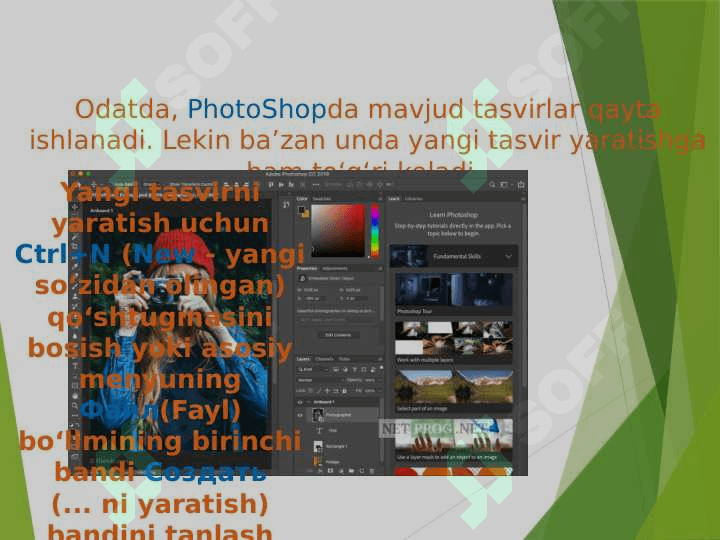This screenshot has width=720, height=540.
Task: Switch to the Adjustments tab
Action: (x=335, y=268)
